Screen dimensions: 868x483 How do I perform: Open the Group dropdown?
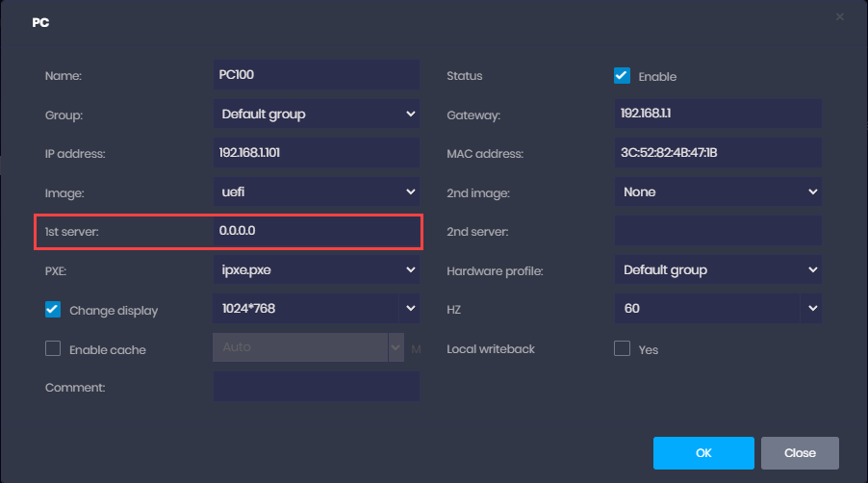point(316,114)
